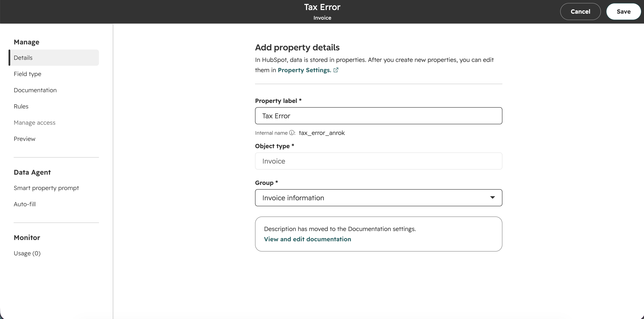Click the Save button

[624, 12]
